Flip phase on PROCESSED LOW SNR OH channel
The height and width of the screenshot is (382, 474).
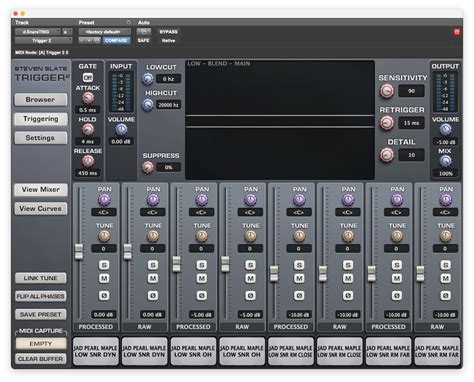[201, 295]
